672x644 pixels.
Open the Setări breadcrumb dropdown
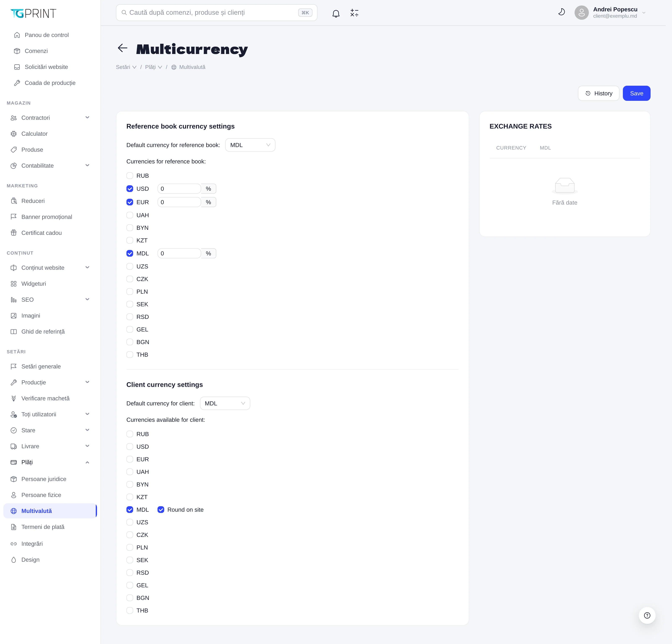126,67
